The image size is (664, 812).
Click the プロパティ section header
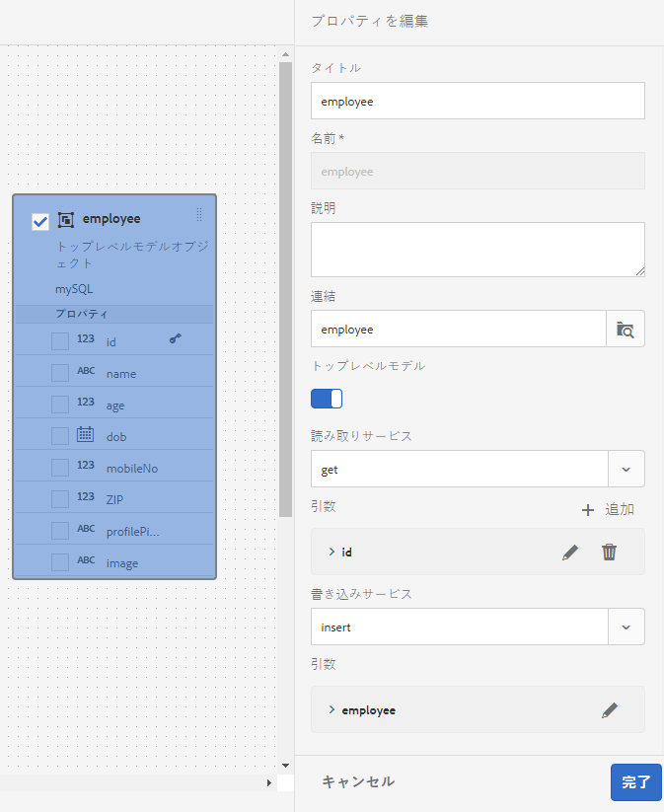114,314
